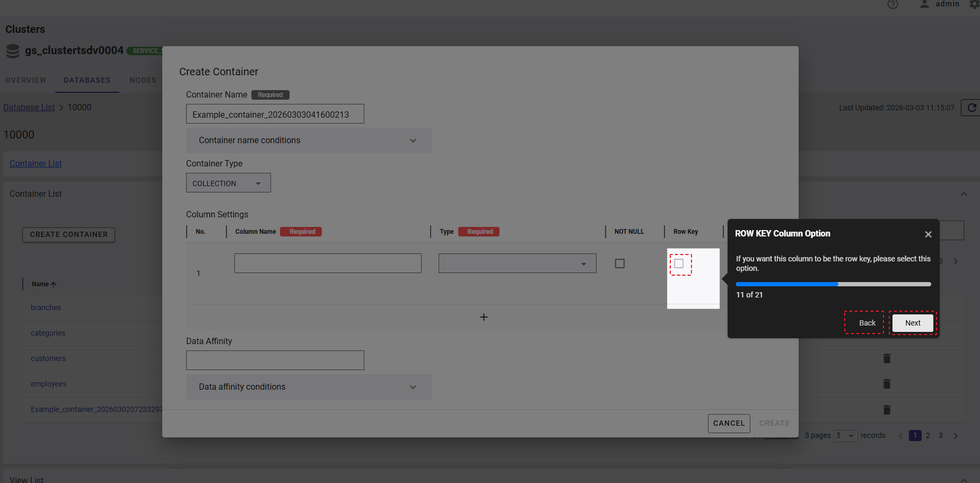Open the column Type dropdown
980x483 pixels.
click(517, 264)
